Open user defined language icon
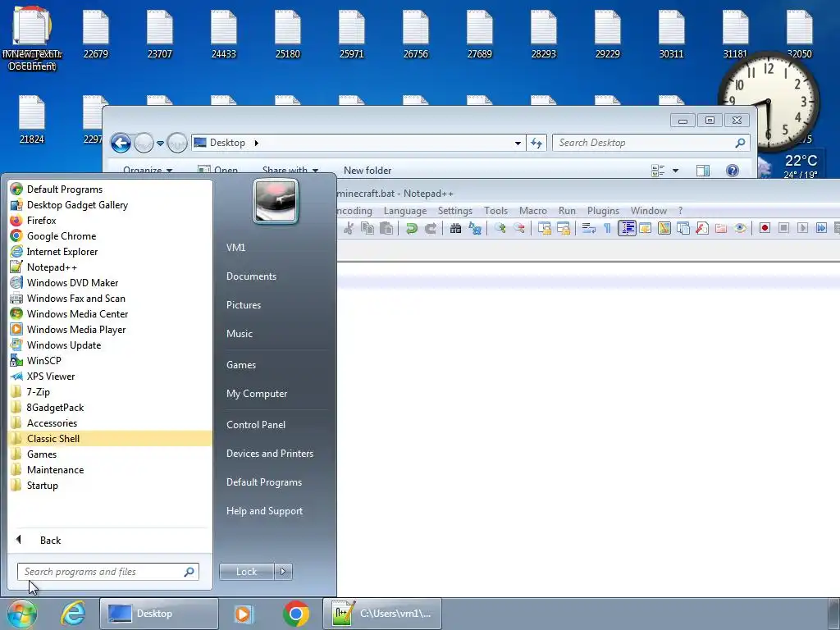Image resolution: width=840 pixels, height=630 pixels. pyautogui.click(x=646, y=228)
